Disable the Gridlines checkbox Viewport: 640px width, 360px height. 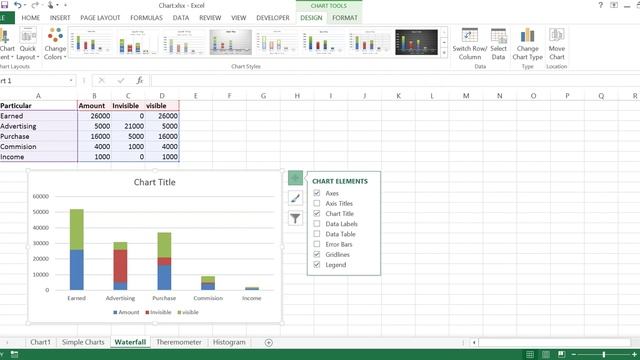317,254
